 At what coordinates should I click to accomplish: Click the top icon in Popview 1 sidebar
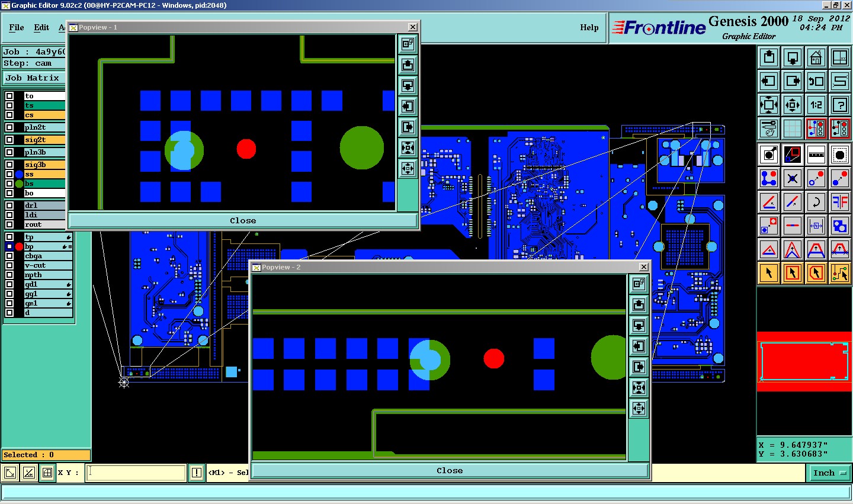pos(408,44)
